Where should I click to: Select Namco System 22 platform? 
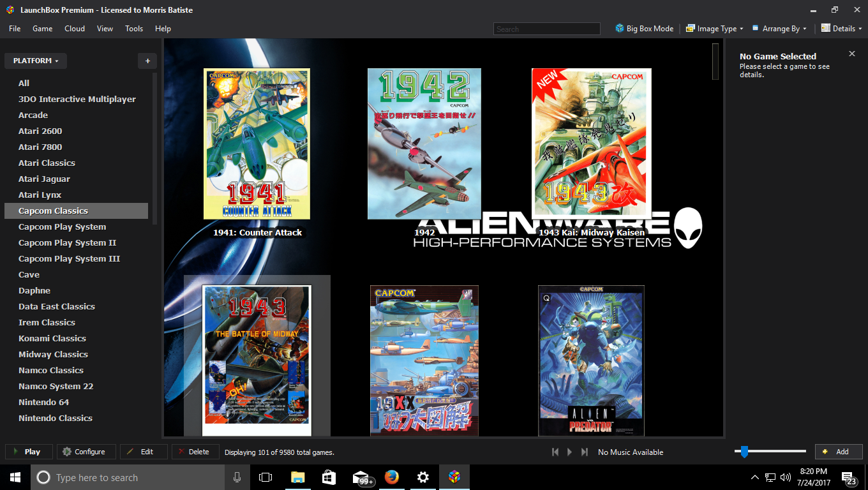click(x=76, y=386)
